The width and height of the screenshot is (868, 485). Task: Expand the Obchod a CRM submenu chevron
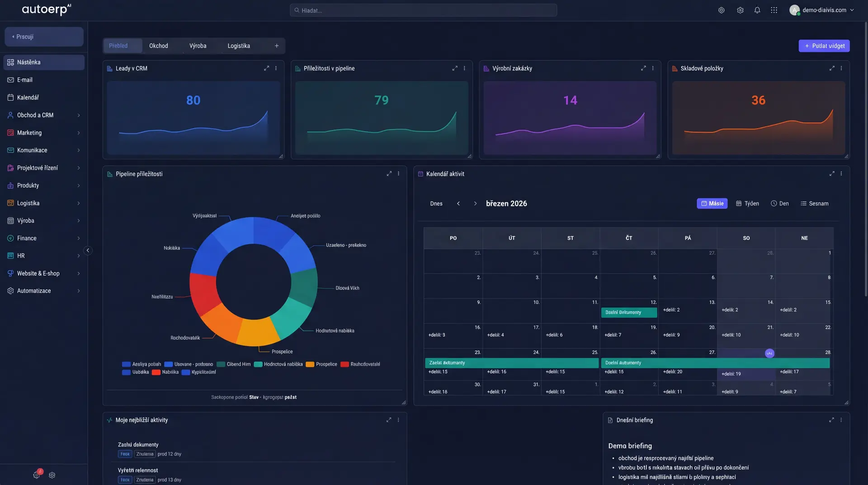pyautogui.click(x=79, y=115)
